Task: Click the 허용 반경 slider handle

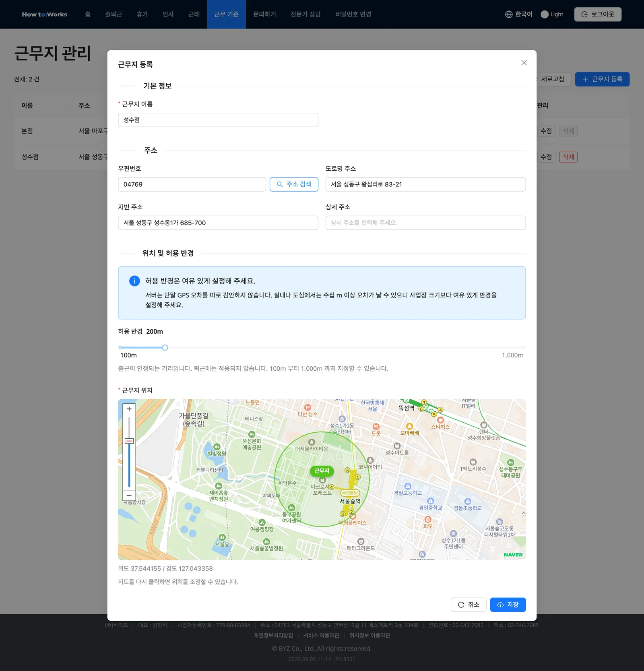Action: click(x=165, y=347)
